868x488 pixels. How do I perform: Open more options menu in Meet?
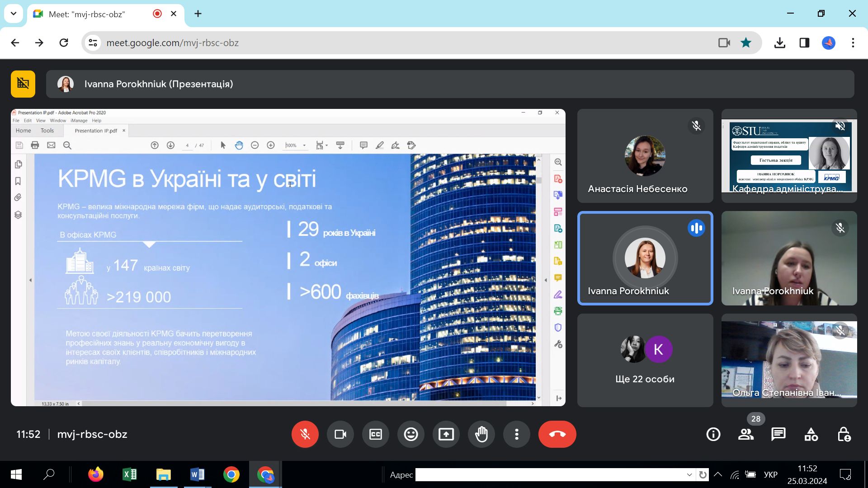pyautogui.click(x=517, y=434)
